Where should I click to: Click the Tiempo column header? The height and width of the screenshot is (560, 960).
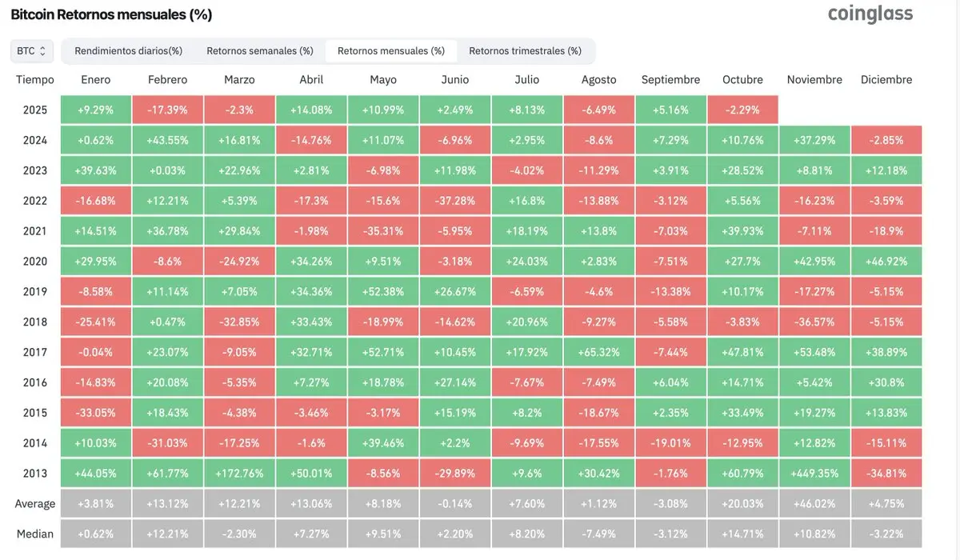tap(35, 79)
